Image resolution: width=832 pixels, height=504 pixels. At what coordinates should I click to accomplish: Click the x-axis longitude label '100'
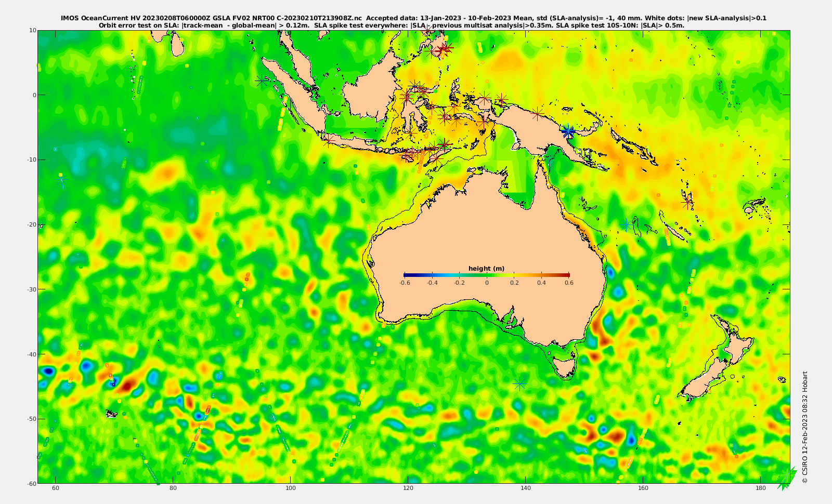click(x=291, y=488)
